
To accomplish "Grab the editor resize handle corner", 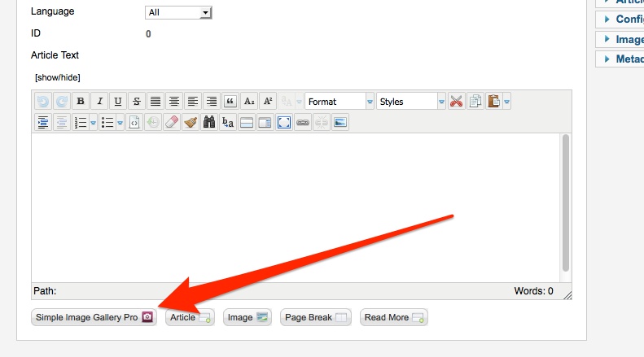I will [567, 295].
